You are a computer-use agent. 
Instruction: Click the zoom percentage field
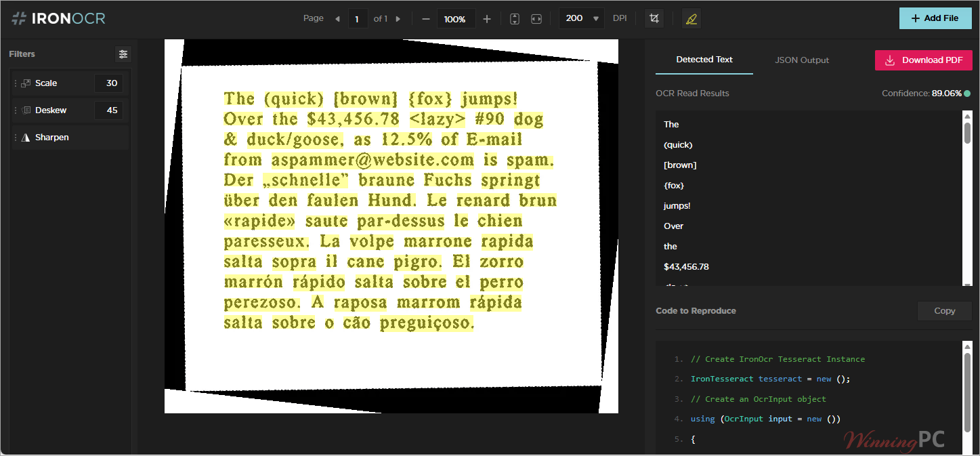(455, 19)
